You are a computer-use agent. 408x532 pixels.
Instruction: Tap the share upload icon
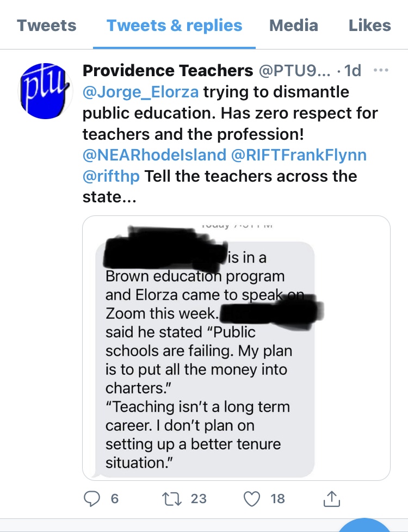tap(332, 498)
